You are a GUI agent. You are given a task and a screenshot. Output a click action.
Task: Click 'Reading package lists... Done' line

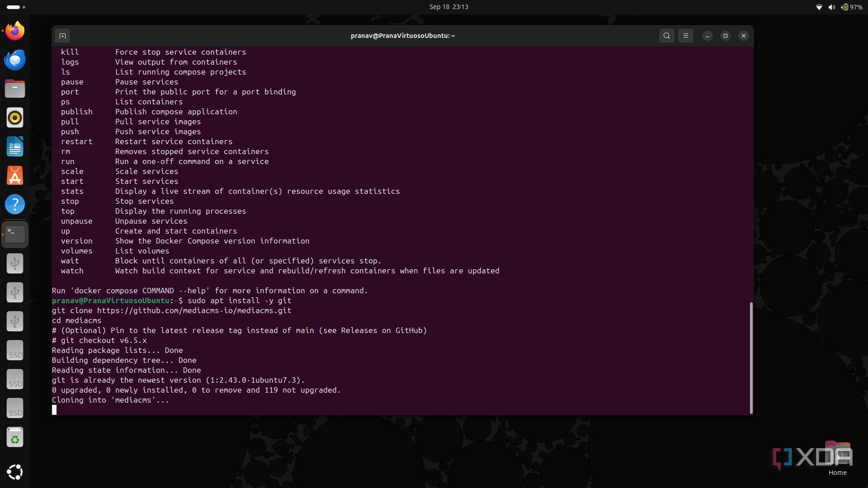[117, 350]
